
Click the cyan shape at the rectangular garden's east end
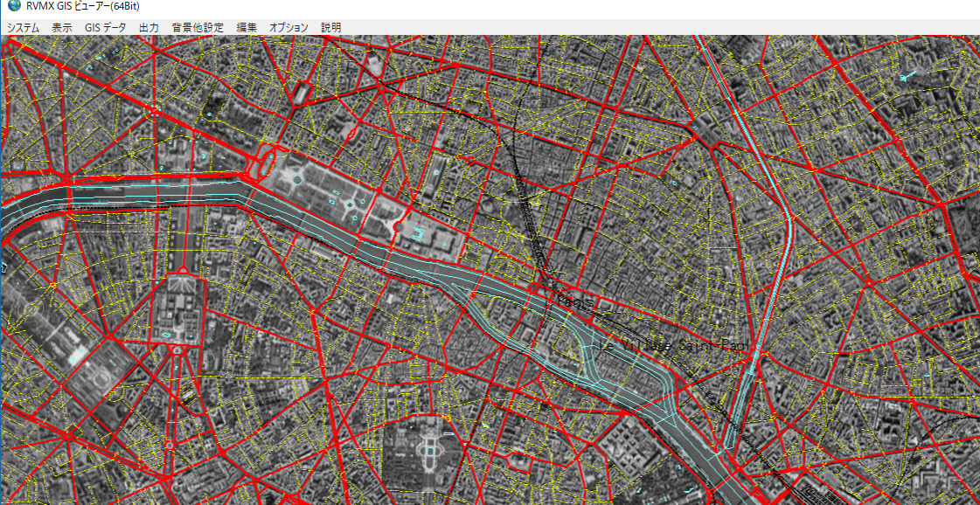(x=418, y=233)
